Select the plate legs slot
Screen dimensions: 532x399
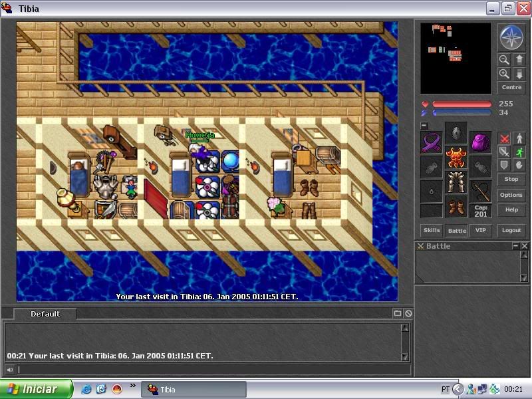point(456,182)
